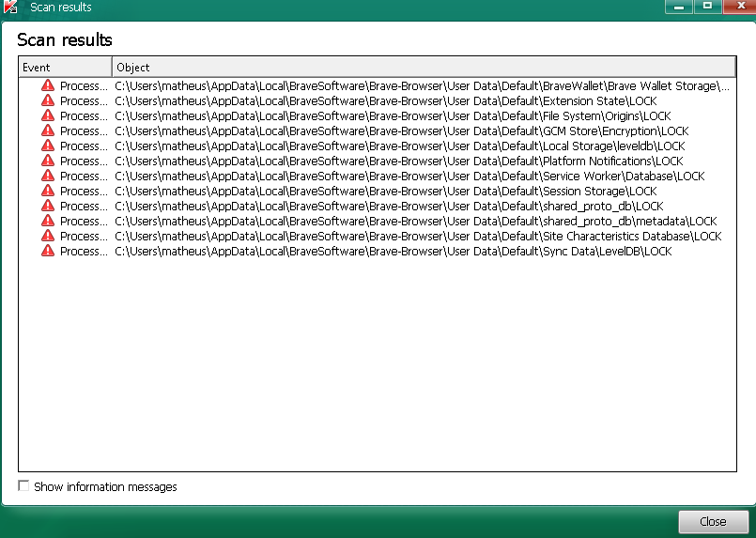Viewport: 756px width, 538px height.
Task: Select the path ending in Default\shared_proto_db\LOCK
Action: pos(389,206)
